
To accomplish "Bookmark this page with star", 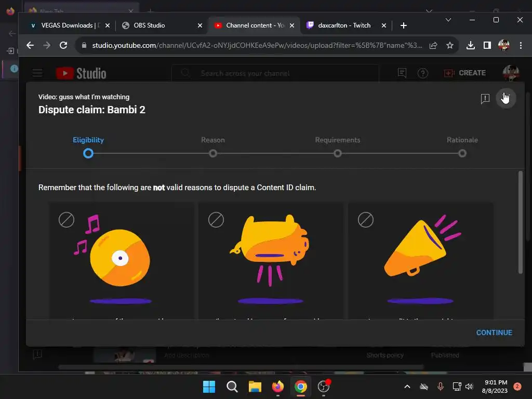I will click(x=450, y=45).
